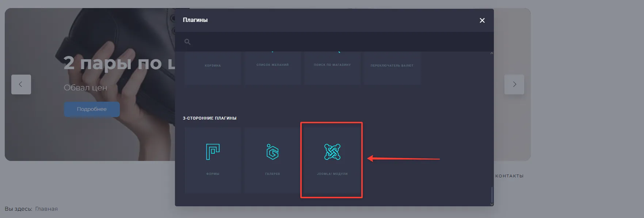This screenshot has height=218, width=644.
Task: Advance to the next slide
Action: tap(514, 84)
